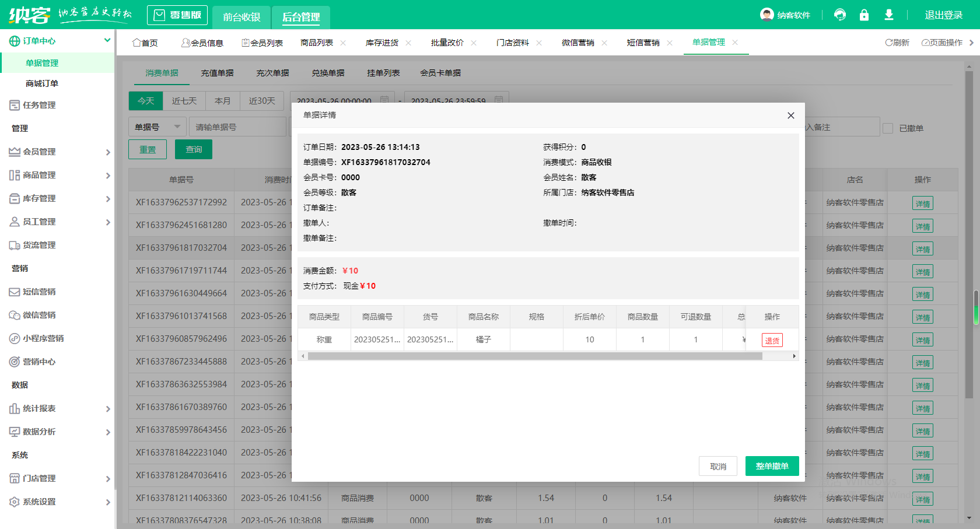Image resolution: width=980 pixels, height=529 pixels.
Task: Open 页面操作 page actions icon
Action: coord(926,43)
